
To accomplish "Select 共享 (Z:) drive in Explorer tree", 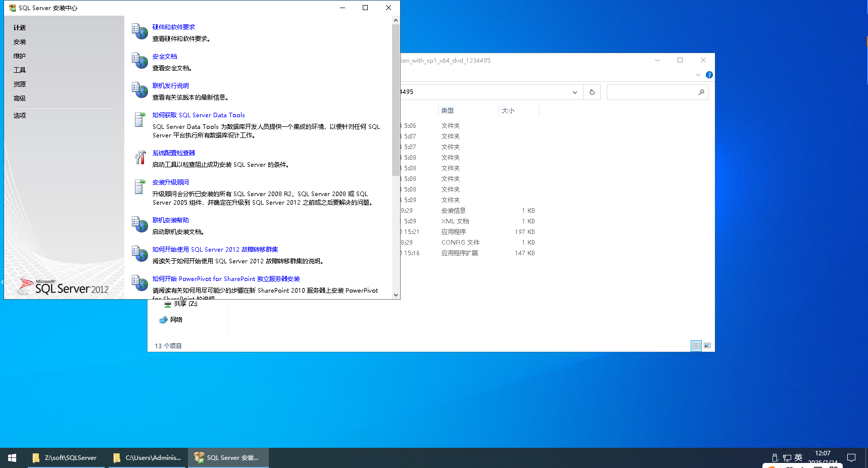I will [x=181, y=304].
